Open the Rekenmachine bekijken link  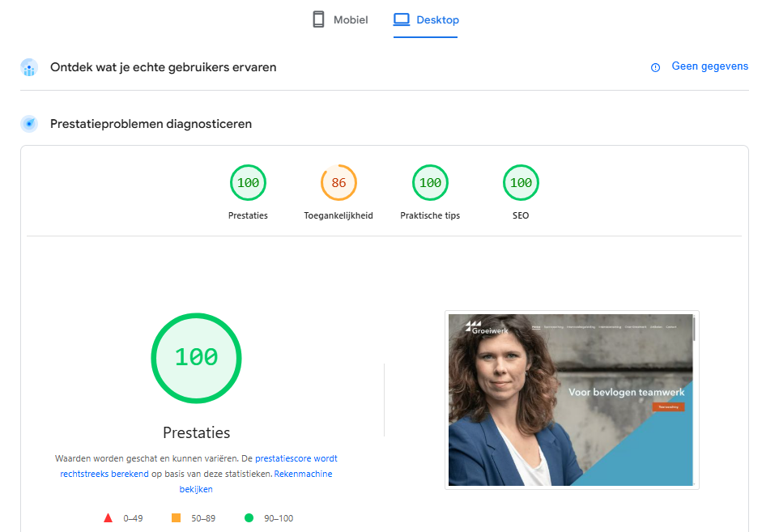(x=303, y=474)
